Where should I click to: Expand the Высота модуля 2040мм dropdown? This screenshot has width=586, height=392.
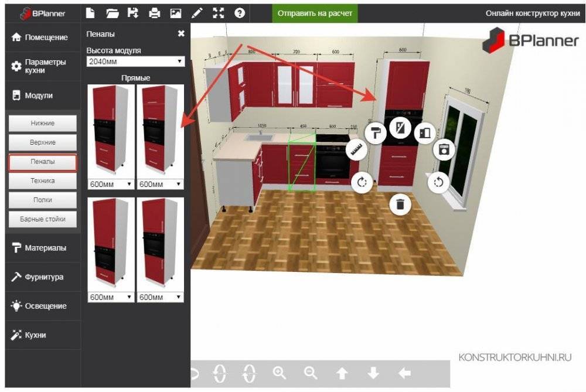coord(135,62)
